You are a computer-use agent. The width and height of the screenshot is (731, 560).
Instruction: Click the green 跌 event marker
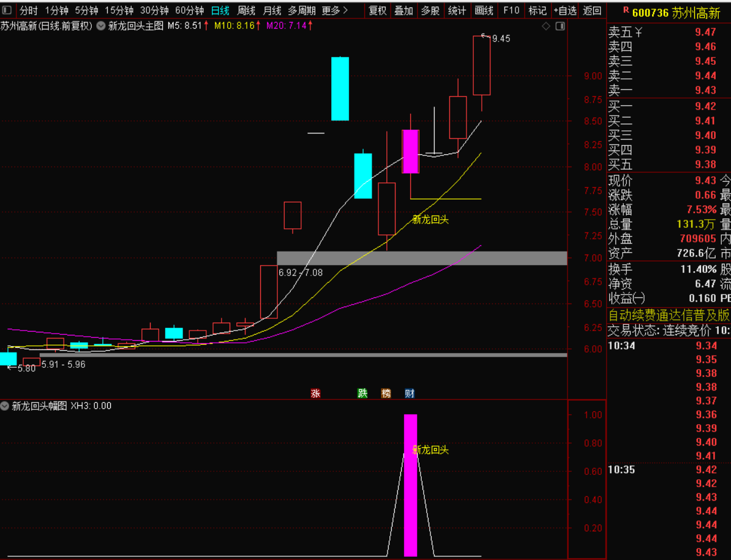click(362, 393)
